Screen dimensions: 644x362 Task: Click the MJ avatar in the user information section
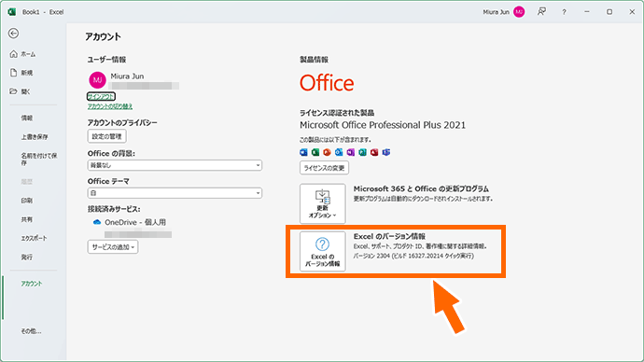(x=97, y=80)
